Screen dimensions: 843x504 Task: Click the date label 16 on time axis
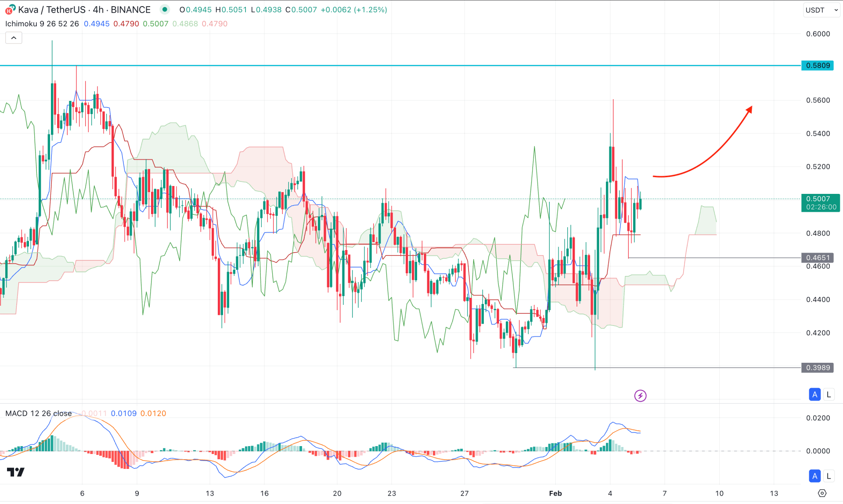[264, 493]
